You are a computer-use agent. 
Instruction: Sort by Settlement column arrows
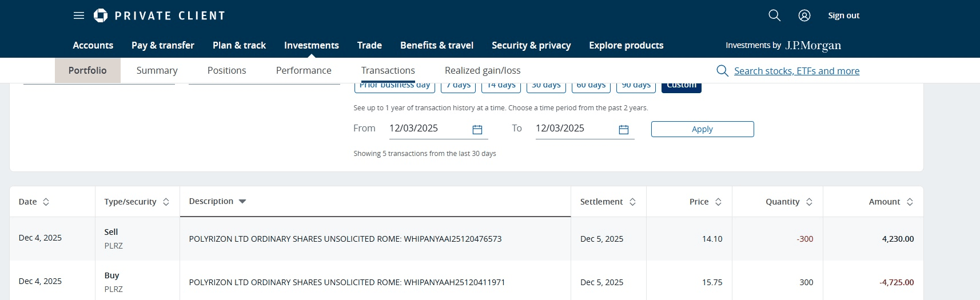pos(632,202)
